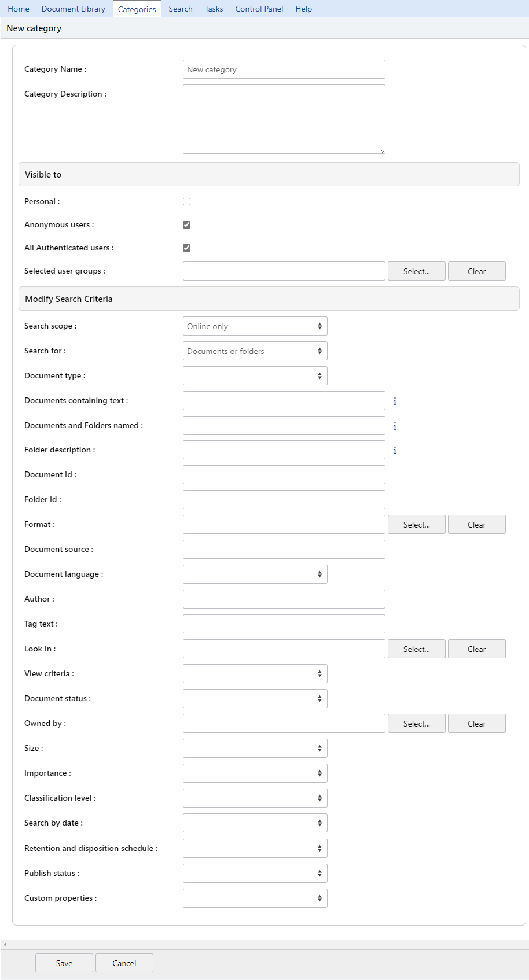Click Select button for Format
The height and width of the screenshot is (980, 529).
click(x=417, y=525)
